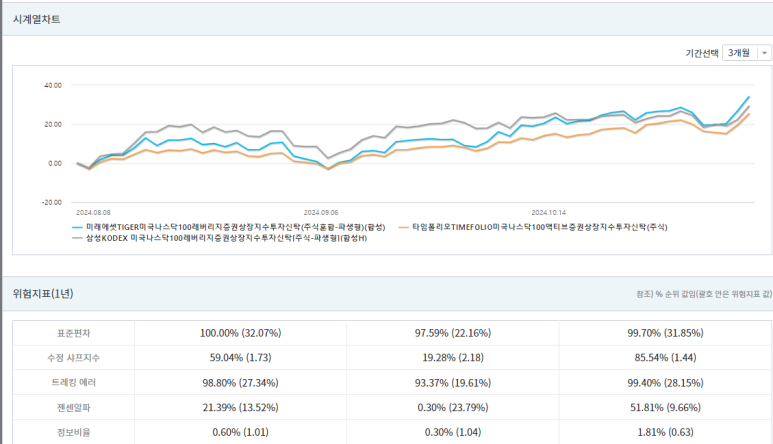Viewport: 773px width, 444px height.
Task: Click the 20.00 y-axis label
Action: [x=53, y=124]
